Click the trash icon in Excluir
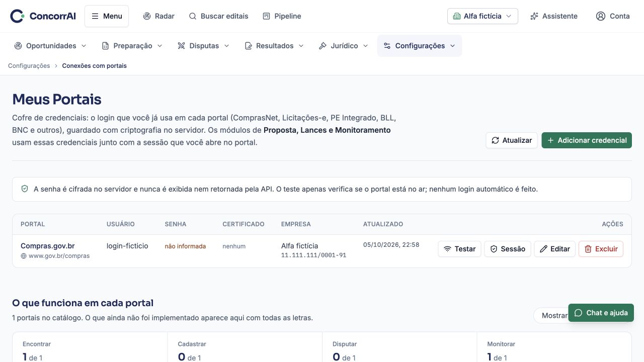644x362 pixels. 588,249
